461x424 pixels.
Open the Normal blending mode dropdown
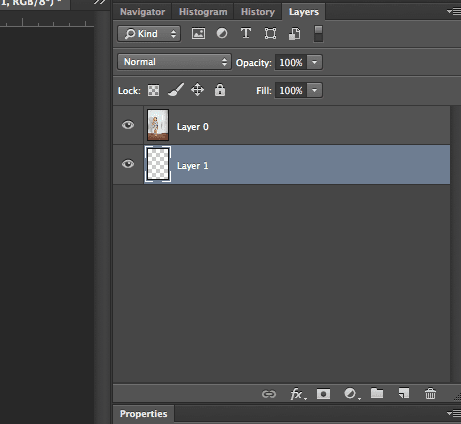click(174, 62)
